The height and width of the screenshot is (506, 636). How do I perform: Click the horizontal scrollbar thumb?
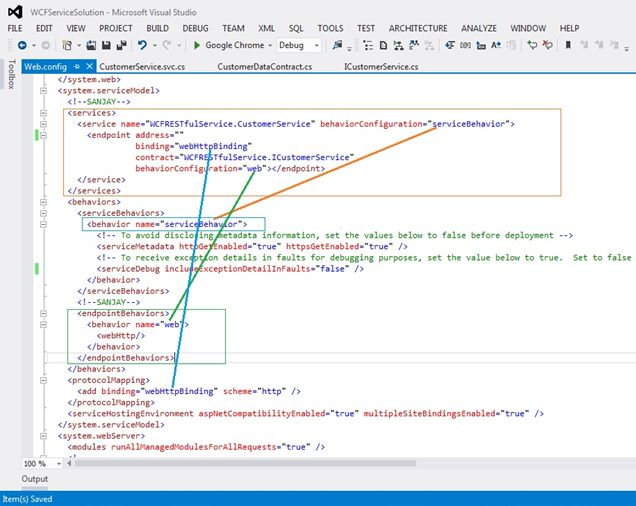pos(245,463)
